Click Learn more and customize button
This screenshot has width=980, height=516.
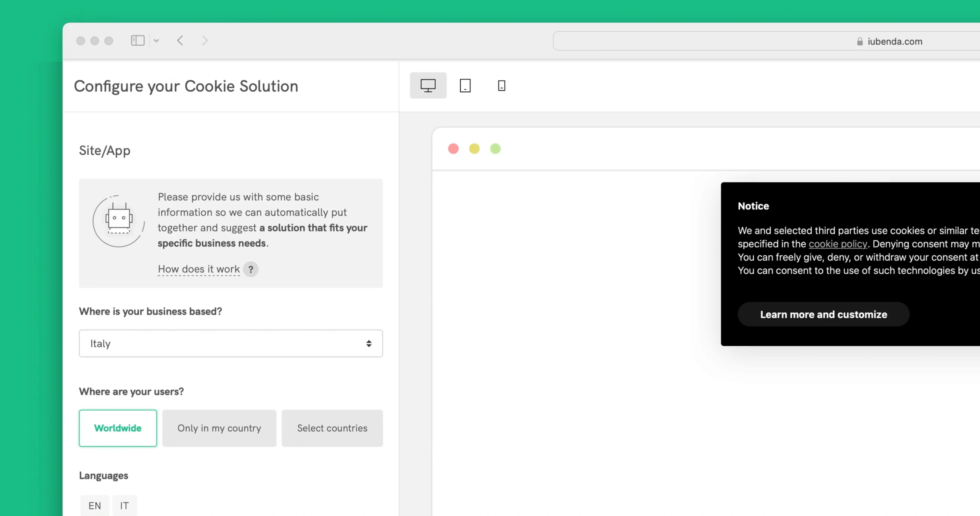pos(824,314)
